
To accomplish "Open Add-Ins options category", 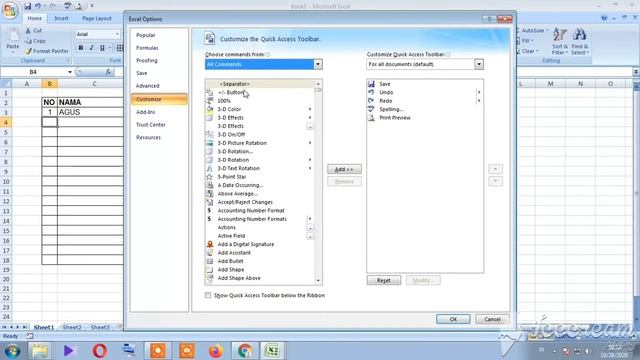I will 159,112.
